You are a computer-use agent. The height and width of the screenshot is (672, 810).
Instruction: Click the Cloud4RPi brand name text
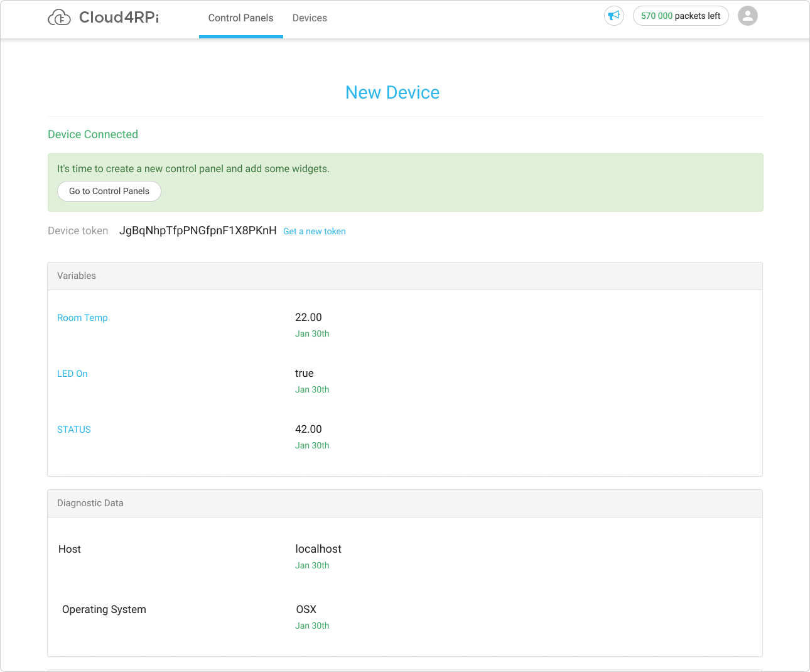point(119,18)
